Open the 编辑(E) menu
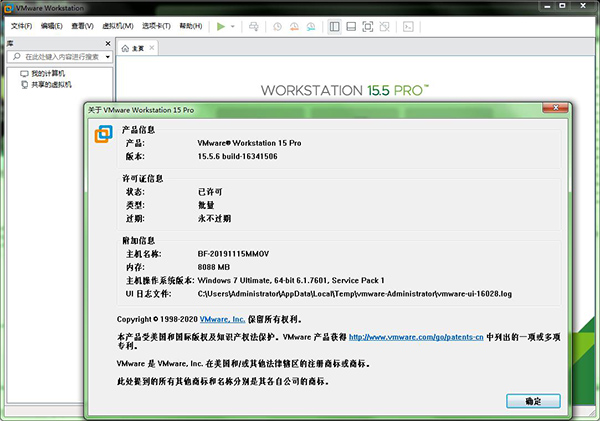This screenshot has height=421, width=600. (52, 26)
